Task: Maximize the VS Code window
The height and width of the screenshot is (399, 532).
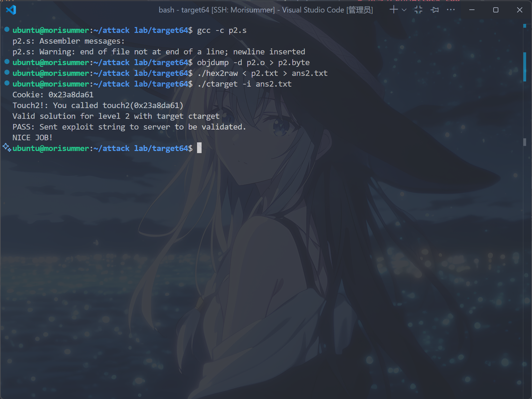Action: click(496, 10)
